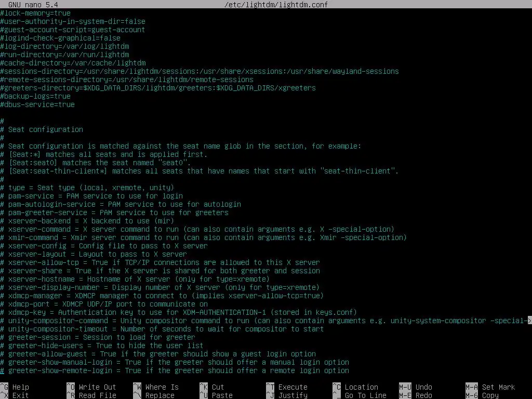Click the '# pam-greeter-service' line
The image size is (532, 399).
click(x=114, y=212)
